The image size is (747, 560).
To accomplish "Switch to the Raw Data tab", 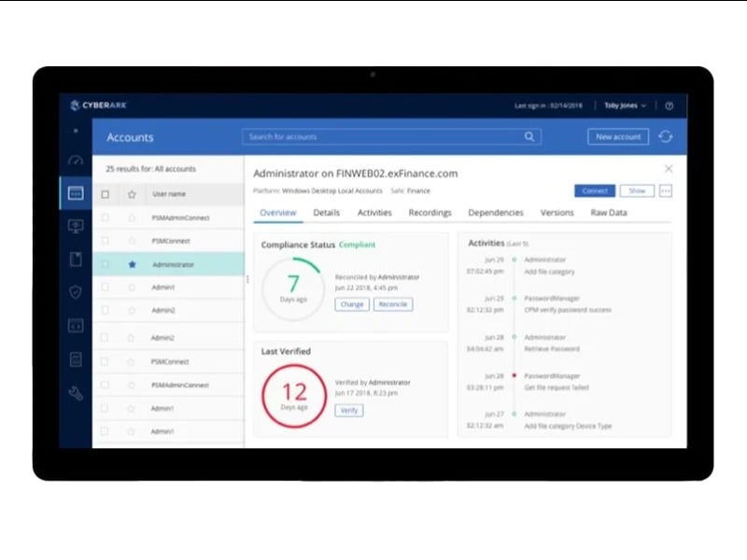I will pyautogui.click(x=609, y=213).
